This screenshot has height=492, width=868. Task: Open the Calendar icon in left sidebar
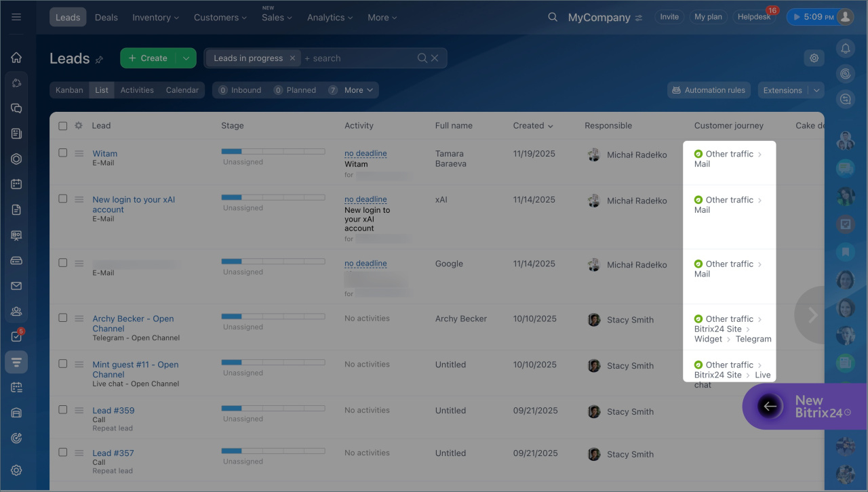click(x=16, y=184)
